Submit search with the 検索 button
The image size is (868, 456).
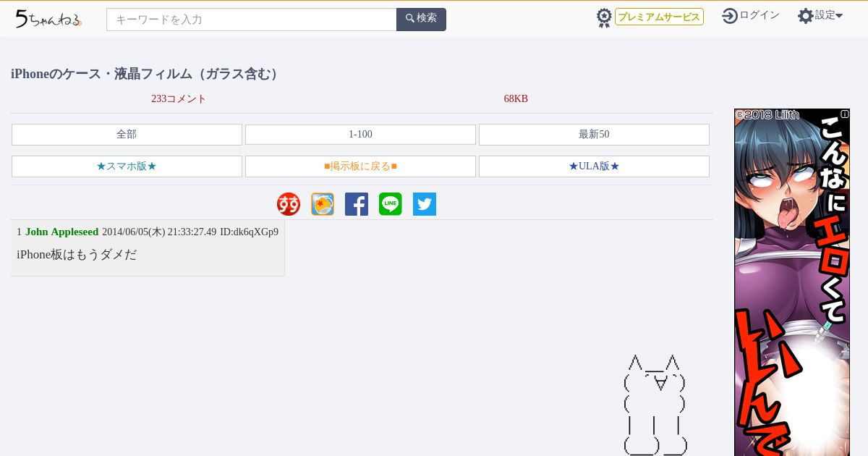tap(421, 20)
